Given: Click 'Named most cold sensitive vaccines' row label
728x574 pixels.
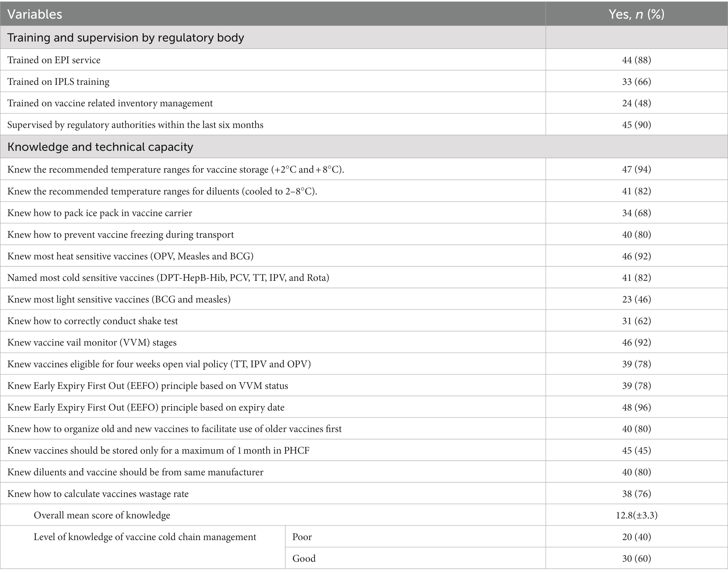Looking at the screenshot, I should click(x=168, y=278).
